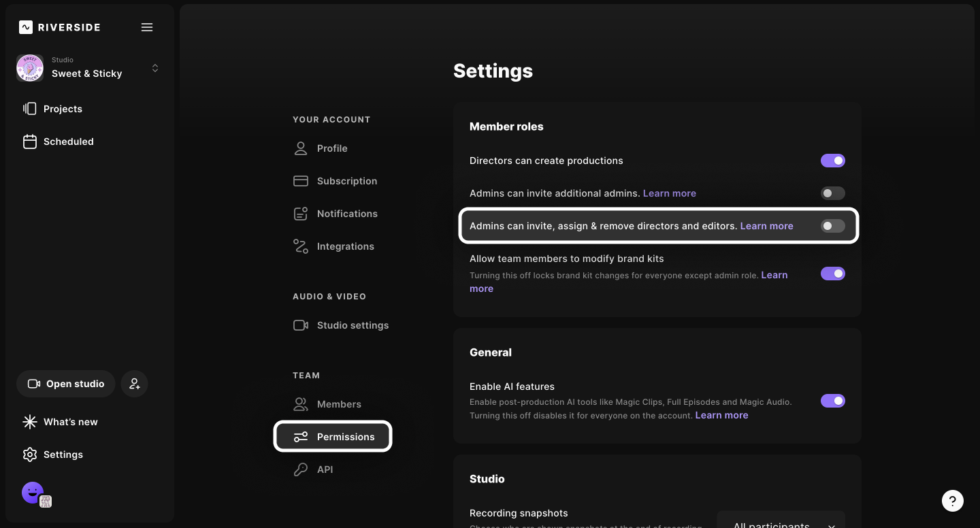Screen dimensions: 980x528
Task: Click Learn more under Enable AI features
Action: [x=721, y=415]
